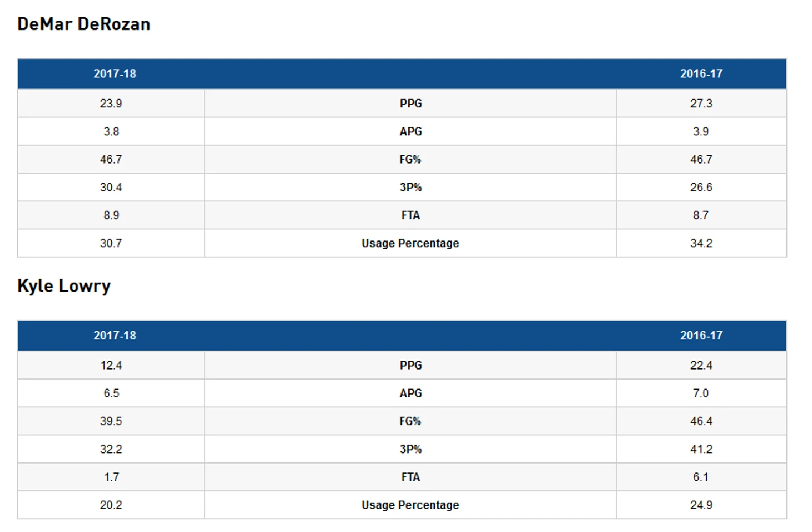Click Lowry's 1.7 FTA value
812x532 pixels.
coord(111,477)
